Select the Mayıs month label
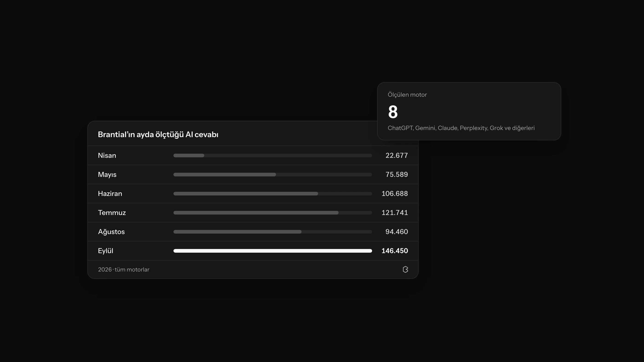The image size is (644, 362). (107, 175)
